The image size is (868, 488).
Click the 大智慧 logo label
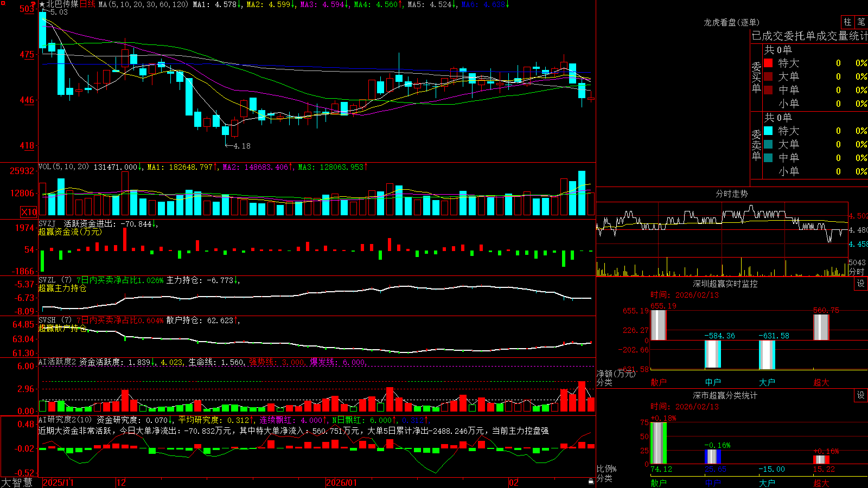17,483
